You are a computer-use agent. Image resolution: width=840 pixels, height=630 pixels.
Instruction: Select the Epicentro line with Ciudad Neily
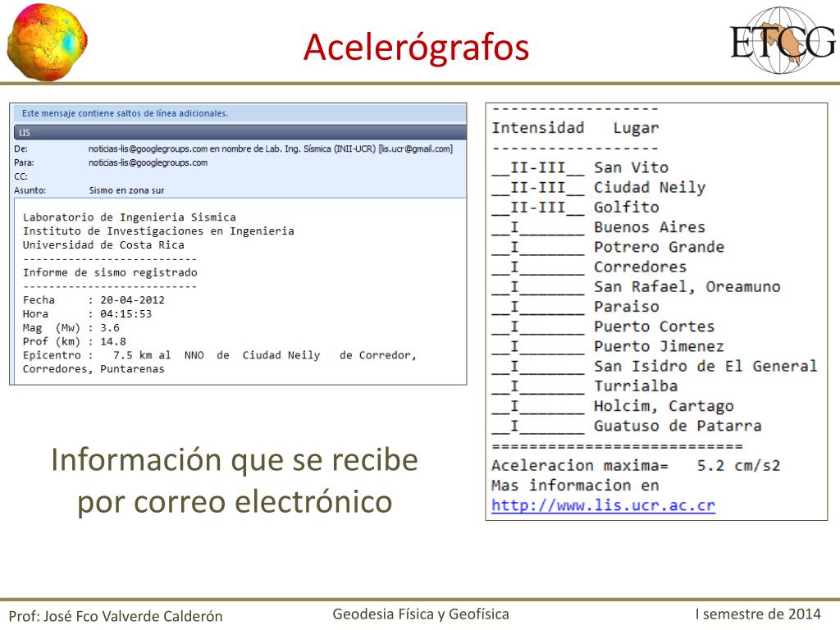[x=220, y=355]
